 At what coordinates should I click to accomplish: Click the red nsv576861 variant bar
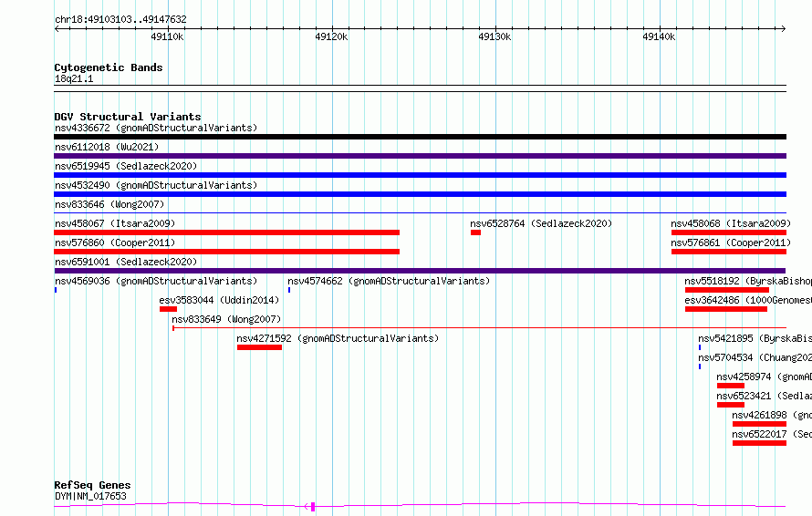click(729, 252)
